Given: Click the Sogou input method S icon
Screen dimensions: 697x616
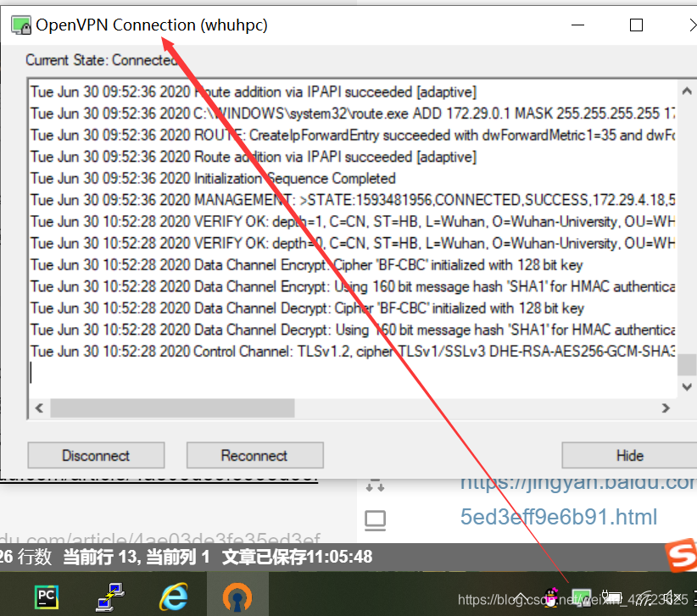Looking at the screenshot, I should 681,555.
